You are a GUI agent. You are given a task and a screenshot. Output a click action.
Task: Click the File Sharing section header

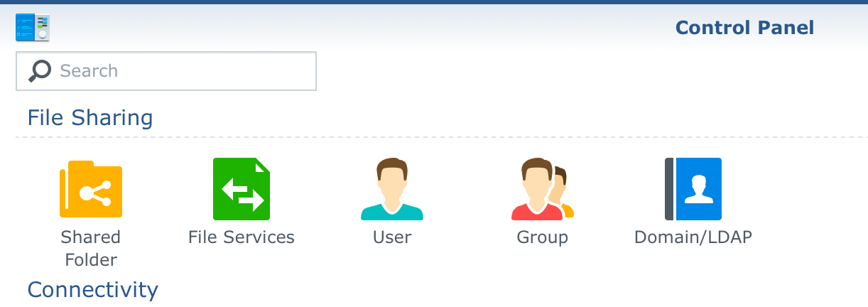90,117
